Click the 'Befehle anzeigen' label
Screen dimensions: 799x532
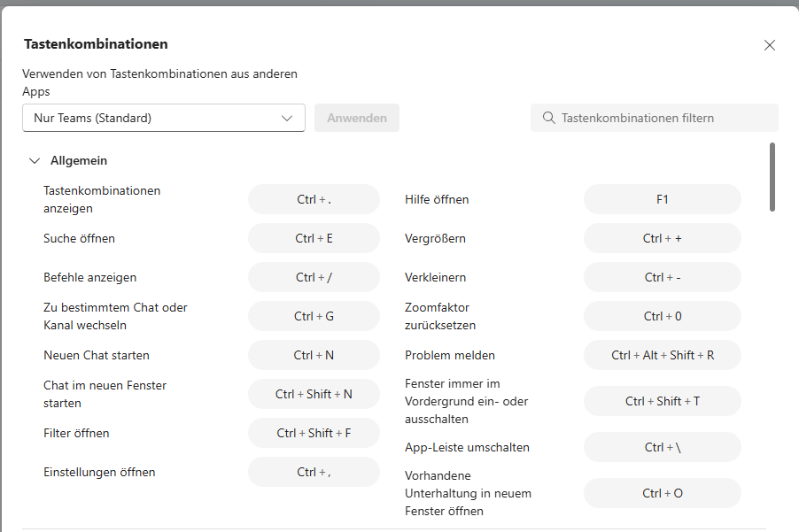pyautogui.click(x=90, y=277)
